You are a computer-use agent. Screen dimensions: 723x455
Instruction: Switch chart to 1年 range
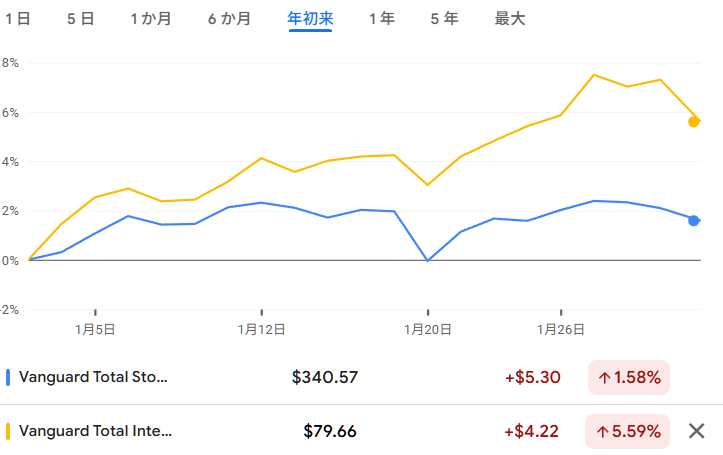381,19
